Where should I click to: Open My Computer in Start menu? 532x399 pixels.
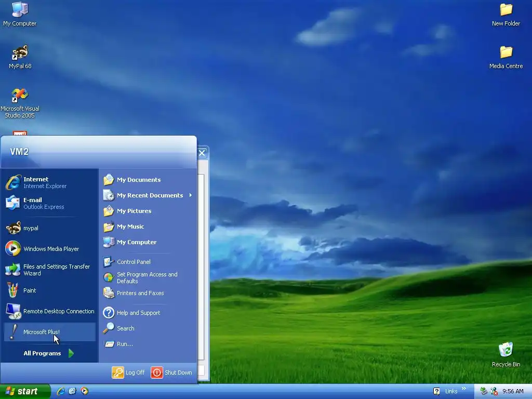(x=148, y=242)
